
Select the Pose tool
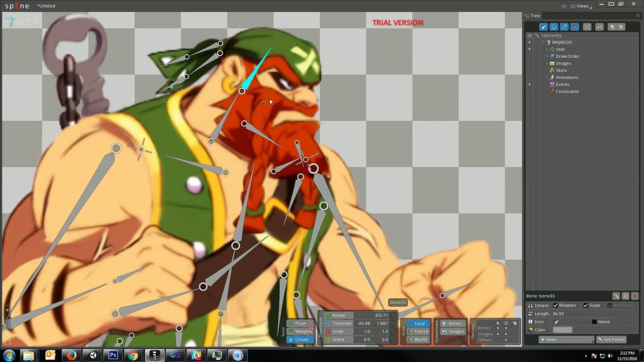(x=300, y=323)
